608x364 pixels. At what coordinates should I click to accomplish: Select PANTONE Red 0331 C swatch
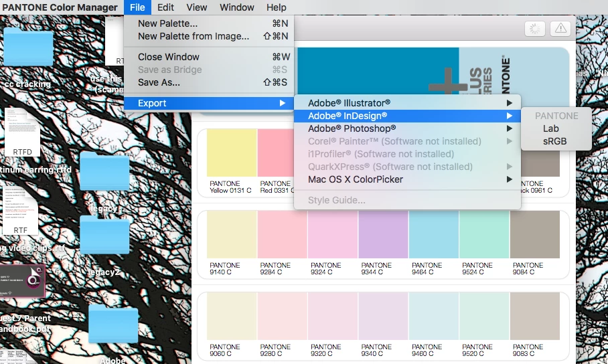click(x=276, y=153)
